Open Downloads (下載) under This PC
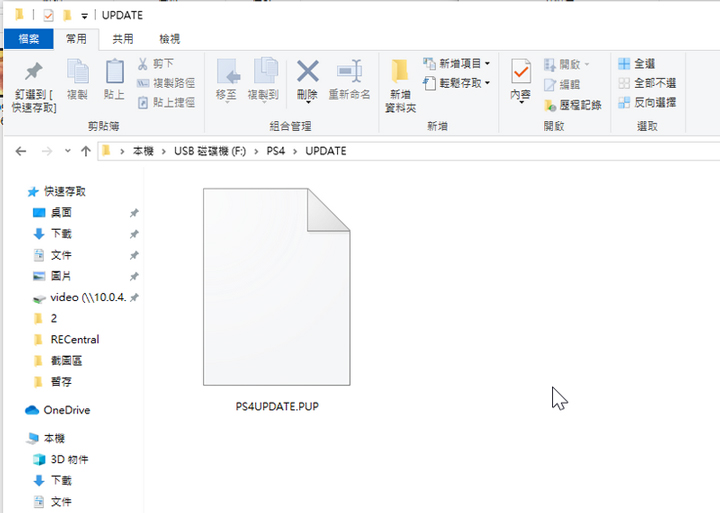Image resolution: width=720 pixels, height=513 pixels. pos(61,481)
